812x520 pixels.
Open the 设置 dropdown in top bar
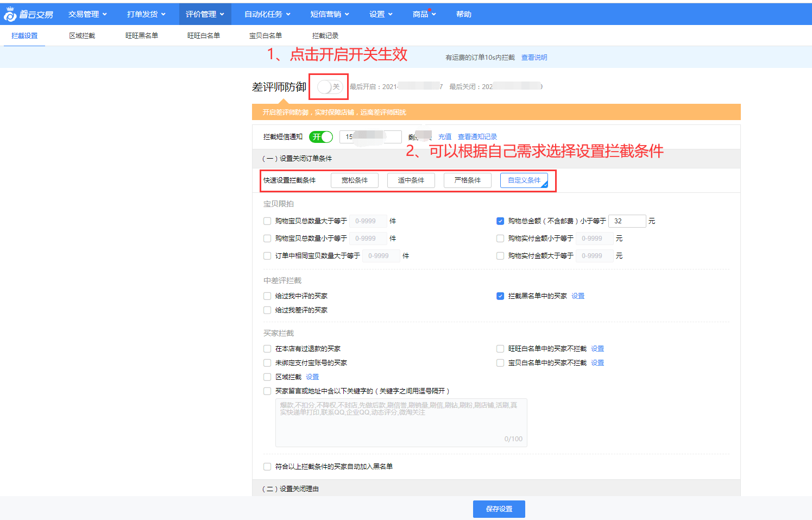(381, 14)
